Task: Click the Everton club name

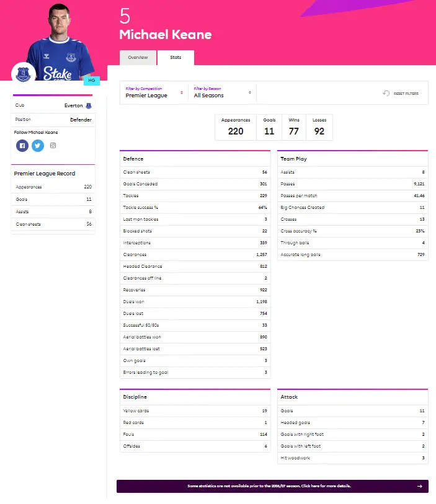Action: 73,106
